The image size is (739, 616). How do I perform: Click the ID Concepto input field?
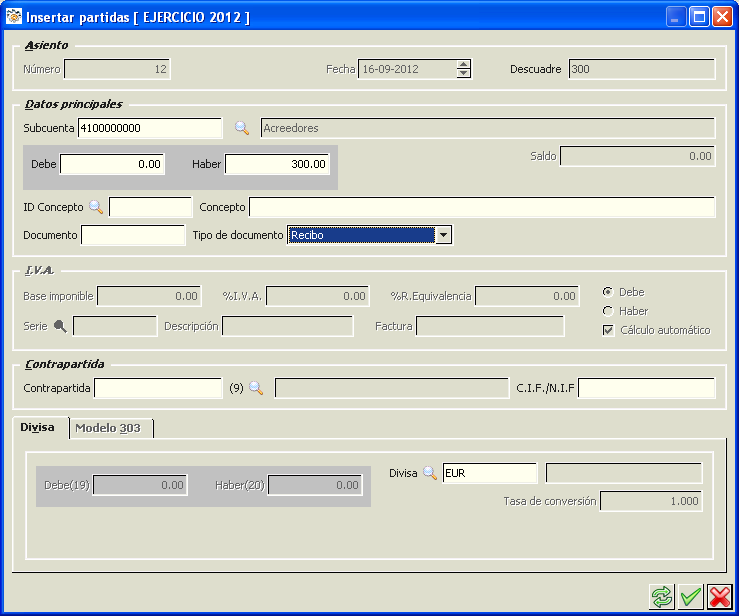[150, 207]
